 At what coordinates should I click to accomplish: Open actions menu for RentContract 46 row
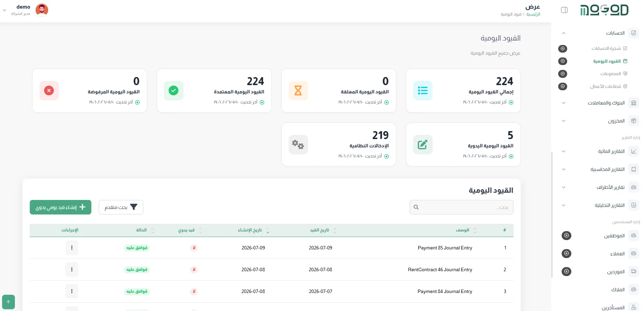click(x=72, y=269)
